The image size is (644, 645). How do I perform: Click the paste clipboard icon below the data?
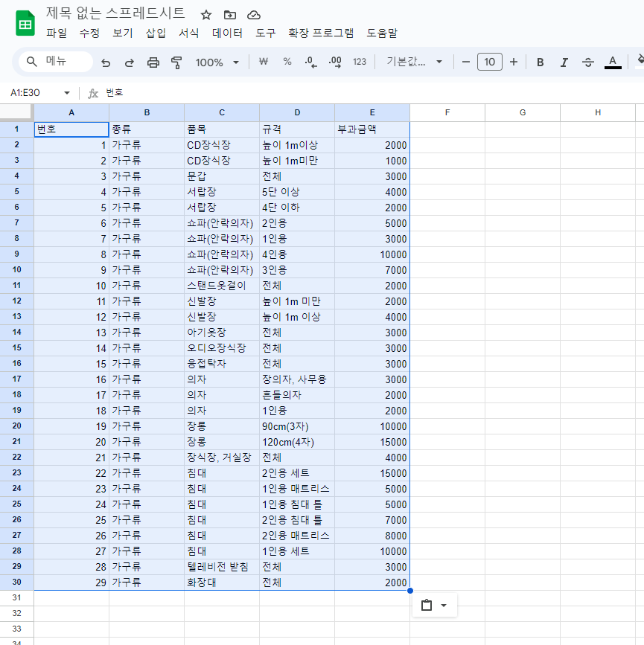[428, 605]
